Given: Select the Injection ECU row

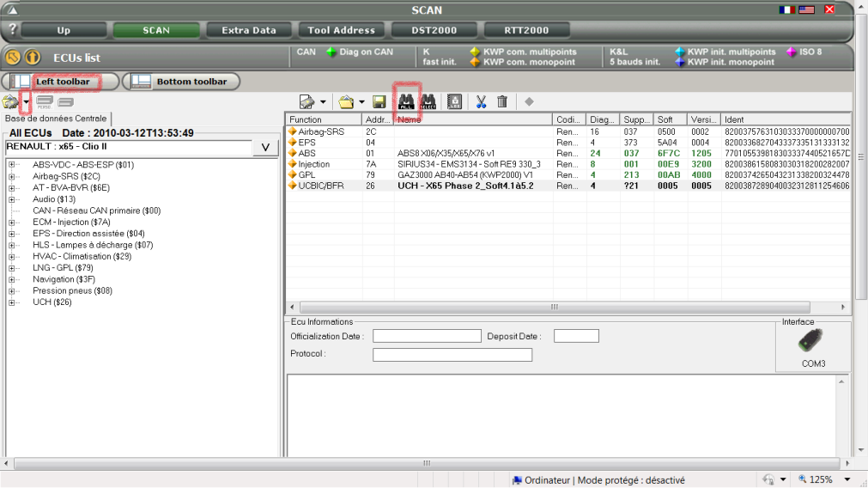Looking at the screenshot, I should click(x=314, y=164).
